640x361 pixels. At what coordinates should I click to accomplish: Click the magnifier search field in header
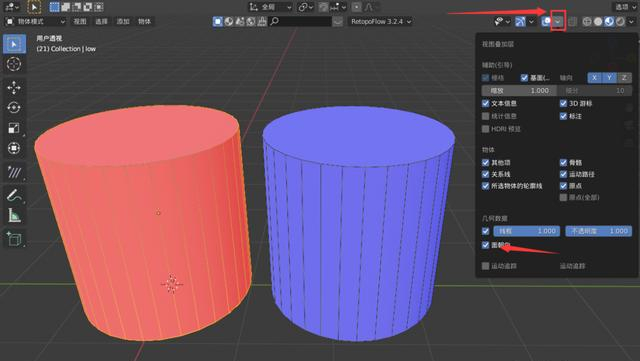(x=300, y=21)
